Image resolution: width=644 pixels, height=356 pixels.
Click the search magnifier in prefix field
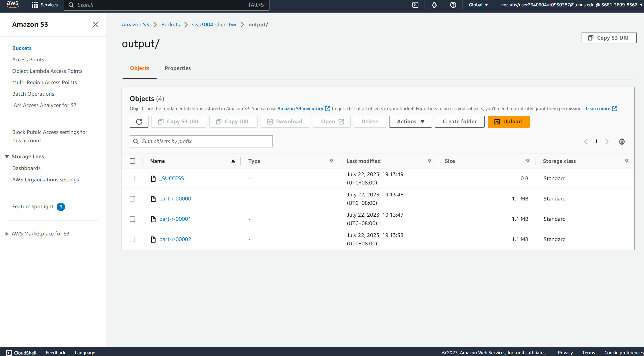136,141
